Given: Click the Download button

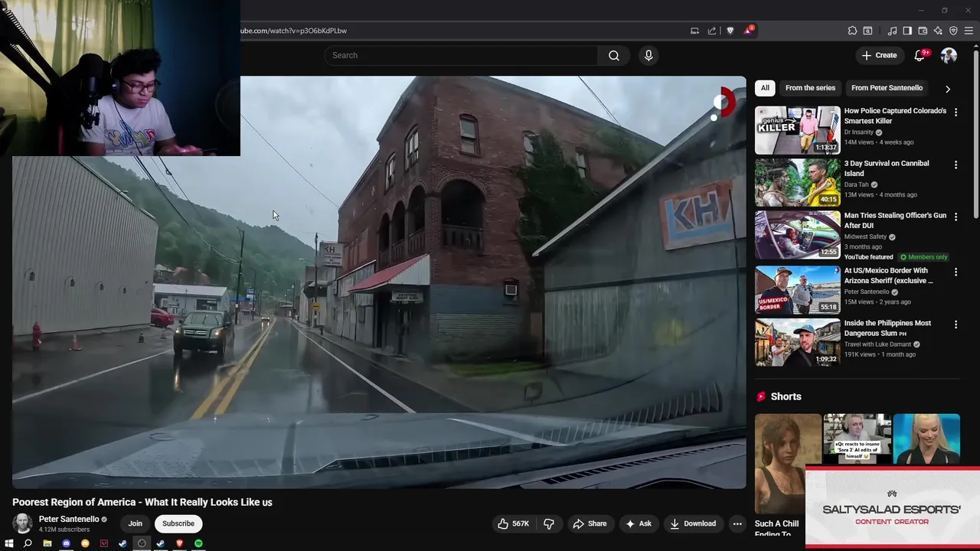Looking at the screenshot, I should pyautogui.click(x=693, y=523).
